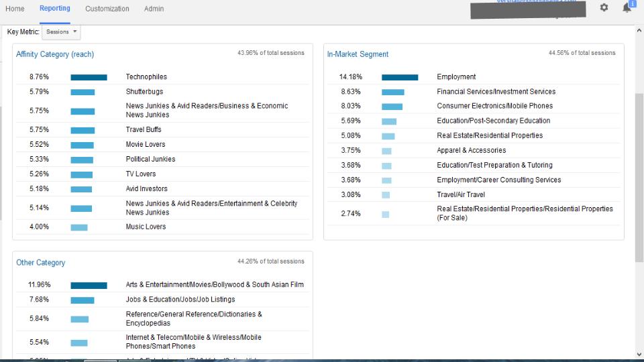644x362 pixels.
Task: Click the Music Lovers percentage bar
Action: 79,227
